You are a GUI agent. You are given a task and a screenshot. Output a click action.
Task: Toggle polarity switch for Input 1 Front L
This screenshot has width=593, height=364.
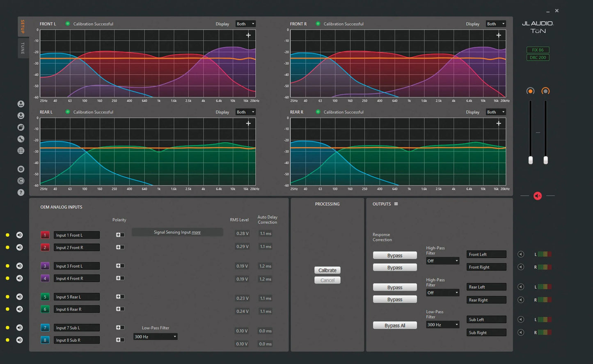pos(120,235)
